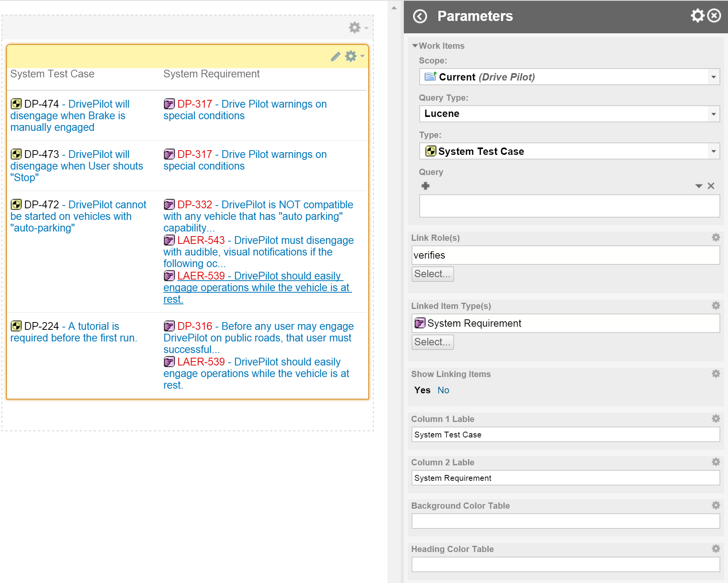Open the yellow table's settings gear menu
The image size is (728, 583).
[350, 57]
